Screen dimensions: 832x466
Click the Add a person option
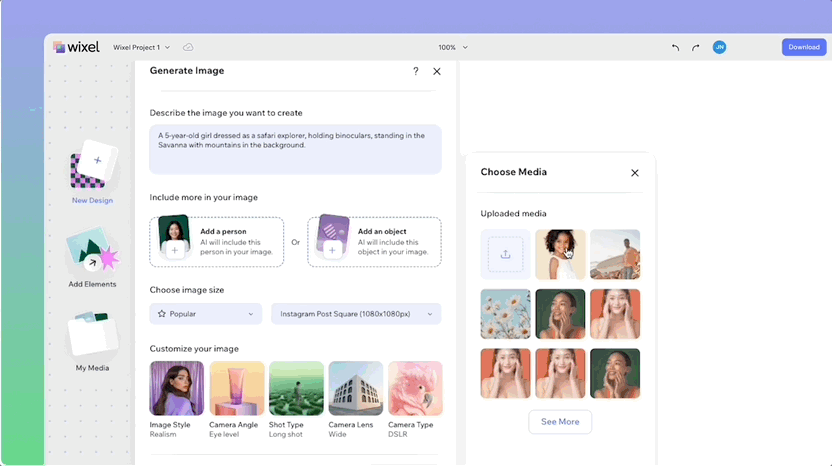216,241
